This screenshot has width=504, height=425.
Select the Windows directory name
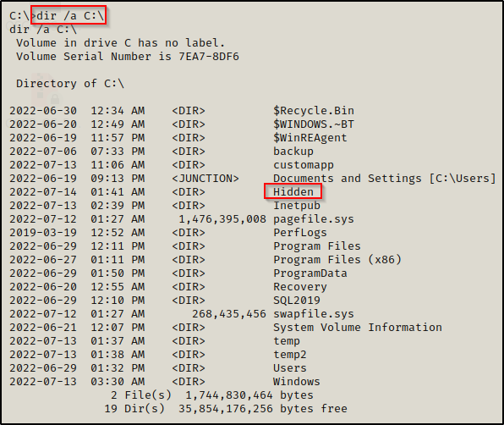[297, 381]
